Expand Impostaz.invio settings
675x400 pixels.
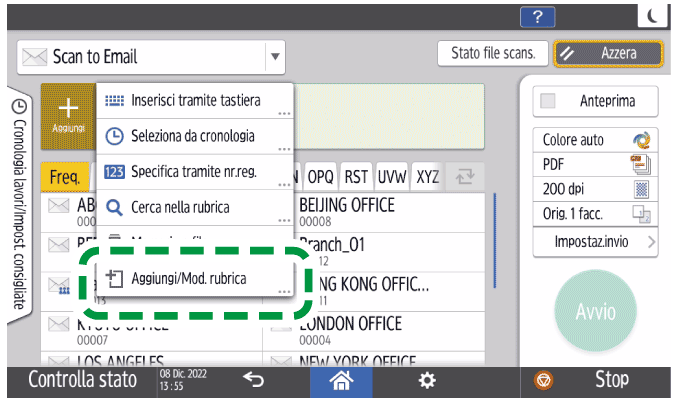click(595, 242)
